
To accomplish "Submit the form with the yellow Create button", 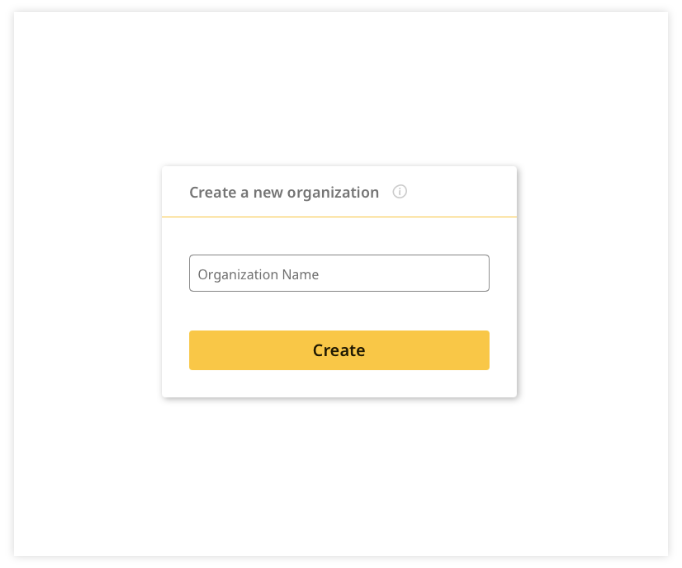I will point(339,350).
